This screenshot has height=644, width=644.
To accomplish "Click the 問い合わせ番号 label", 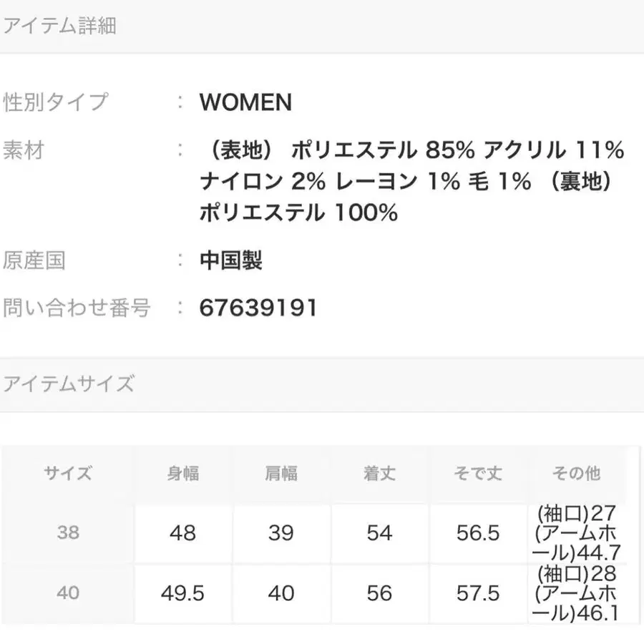I will click(77, 308).
